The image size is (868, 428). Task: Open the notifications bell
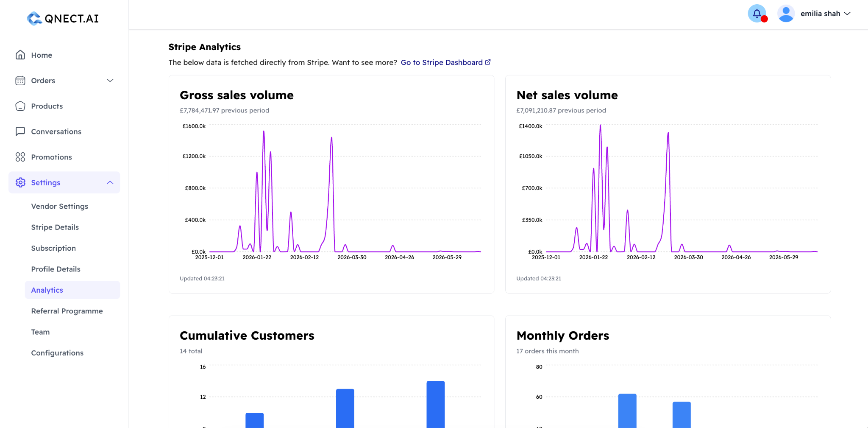[x=757, y=14]
